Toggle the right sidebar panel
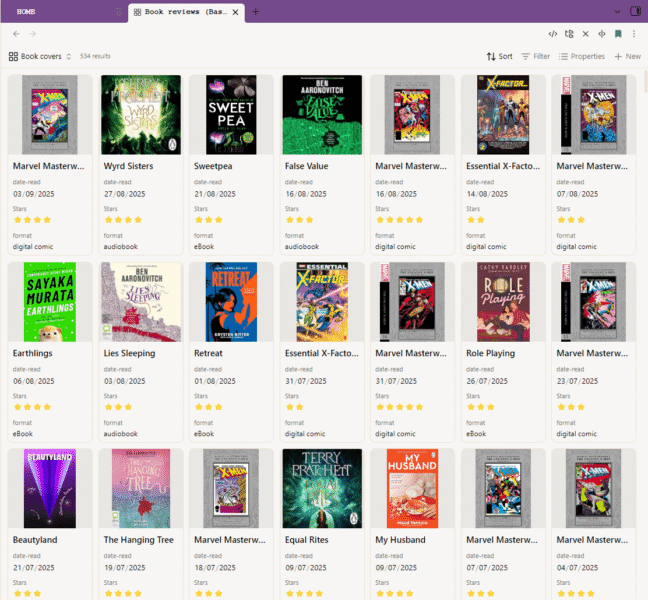 coord(634,11)
